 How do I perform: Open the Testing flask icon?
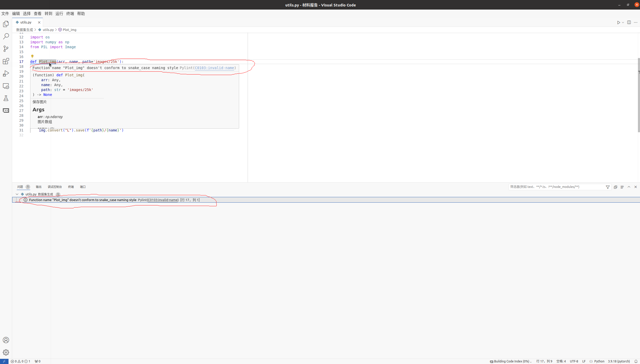pyautogui.click(x=6, y=98)
